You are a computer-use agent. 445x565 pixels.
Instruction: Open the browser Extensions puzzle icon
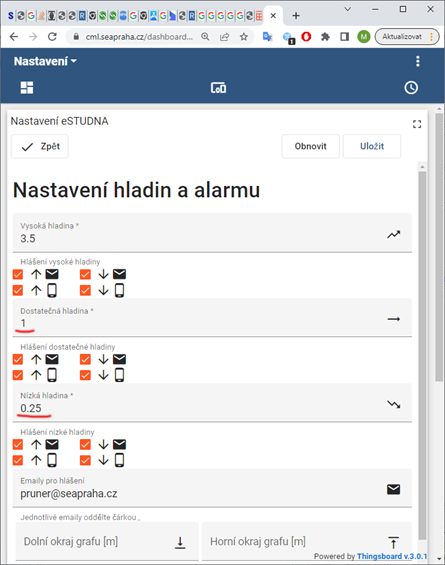click(325, 37)
